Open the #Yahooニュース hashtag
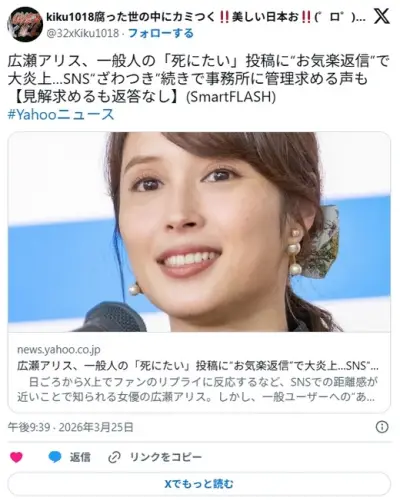The height and width of the screenshot is (504, 400). coord(61,114)
